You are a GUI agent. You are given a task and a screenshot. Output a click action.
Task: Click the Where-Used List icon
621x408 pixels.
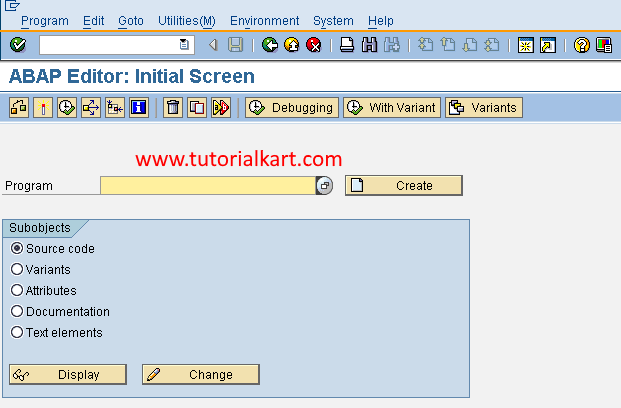[91, 107]
